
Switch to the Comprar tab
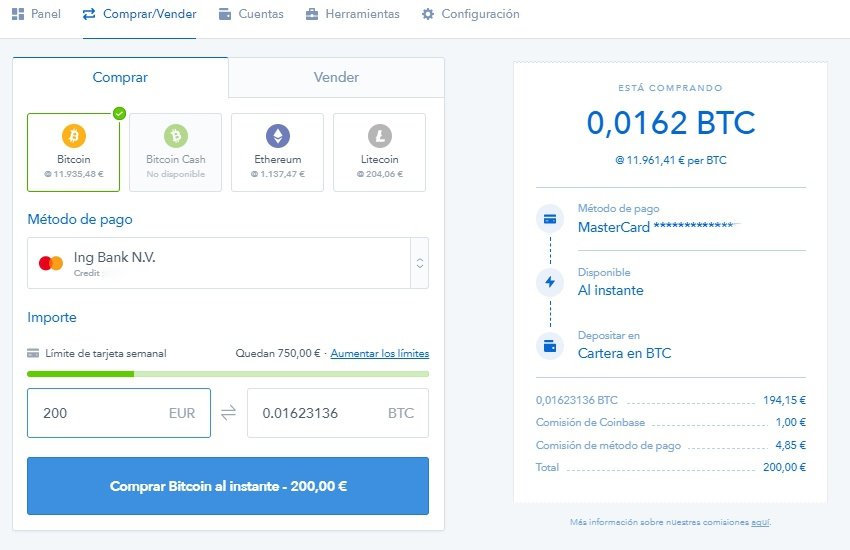pyautogui.click(x=120, y=77)
